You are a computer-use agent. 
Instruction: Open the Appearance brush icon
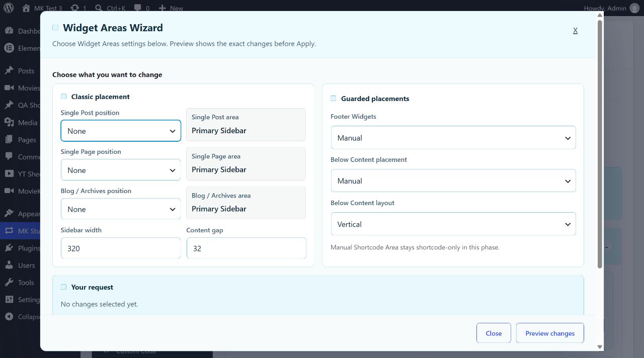pos(9,213)
